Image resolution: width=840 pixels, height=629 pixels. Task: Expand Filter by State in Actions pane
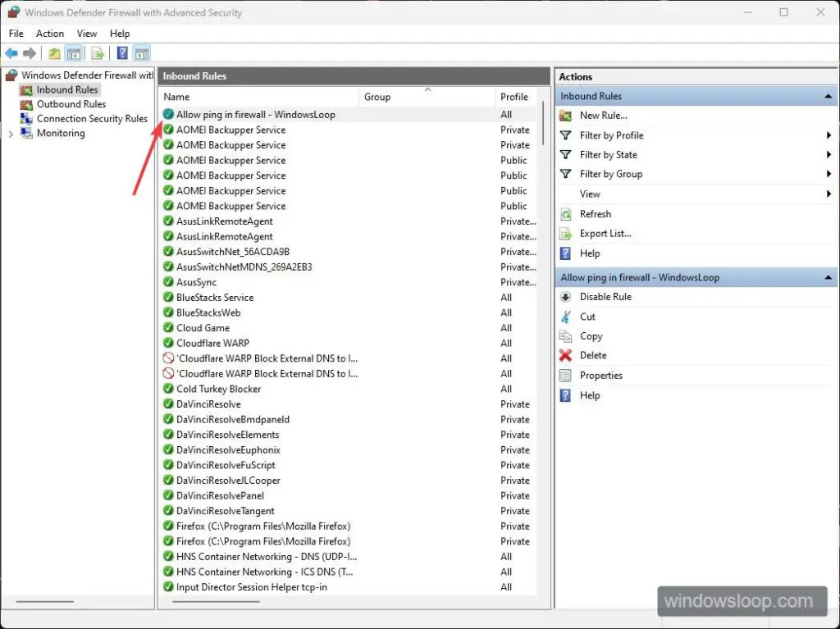point(829,154)
